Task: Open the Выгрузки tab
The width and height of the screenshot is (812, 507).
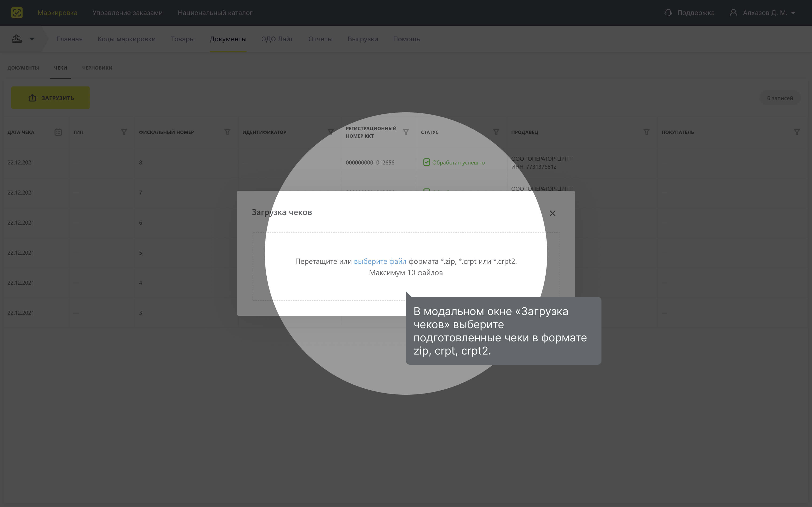Action: pos(363,39)
